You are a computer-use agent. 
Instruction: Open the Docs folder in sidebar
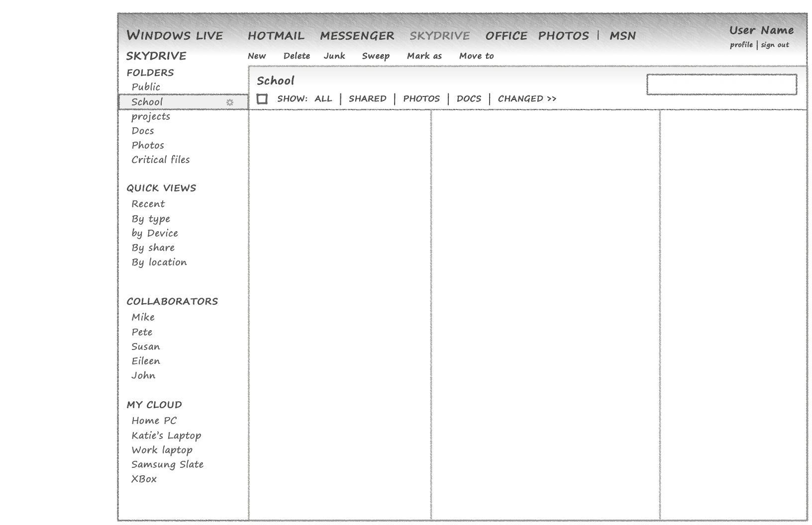(x=143, y=131)
